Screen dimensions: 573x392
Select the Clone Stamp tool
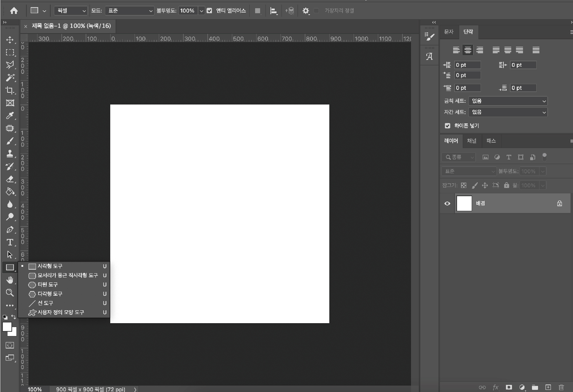pyautogui.click(x=10, y=154)
